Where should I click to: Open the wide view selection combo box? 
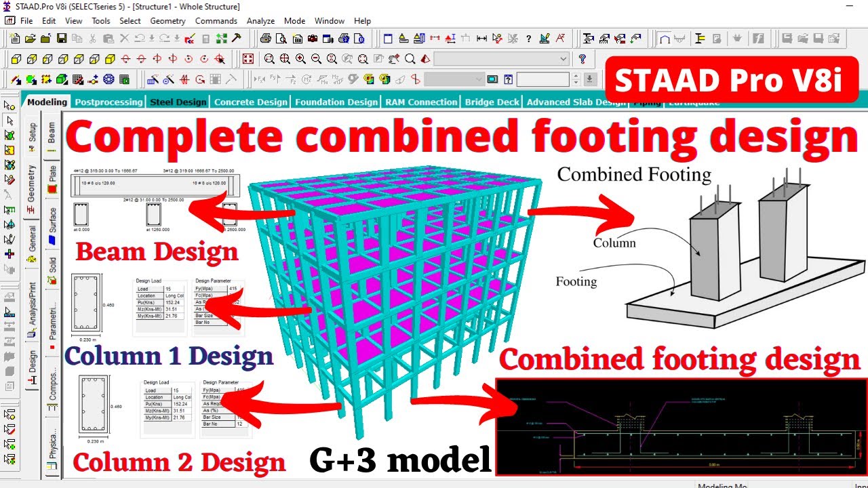click(502, 59)
